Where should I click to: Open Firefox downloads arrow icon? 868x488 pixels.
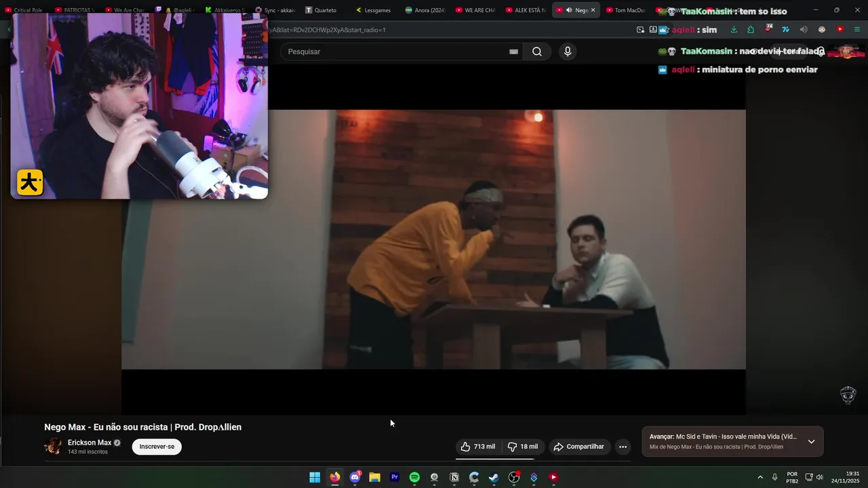click(733, 30)
